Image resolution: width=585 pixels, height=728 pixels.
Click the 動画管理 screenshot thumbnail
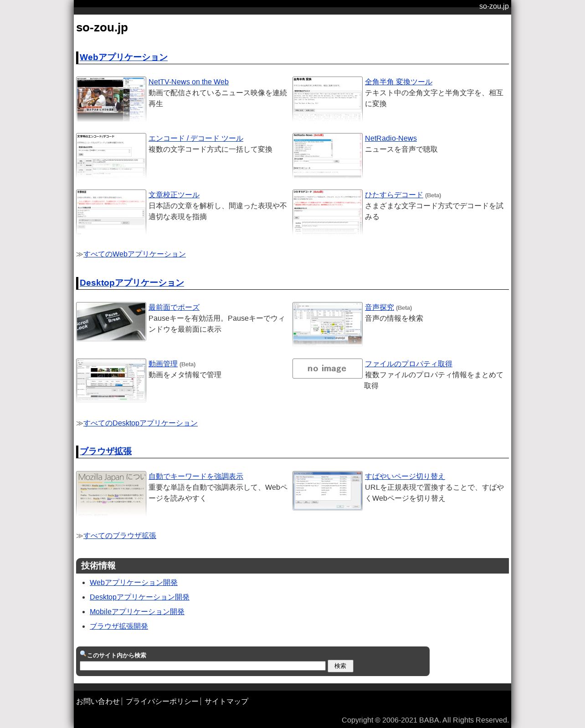point(111,380)
